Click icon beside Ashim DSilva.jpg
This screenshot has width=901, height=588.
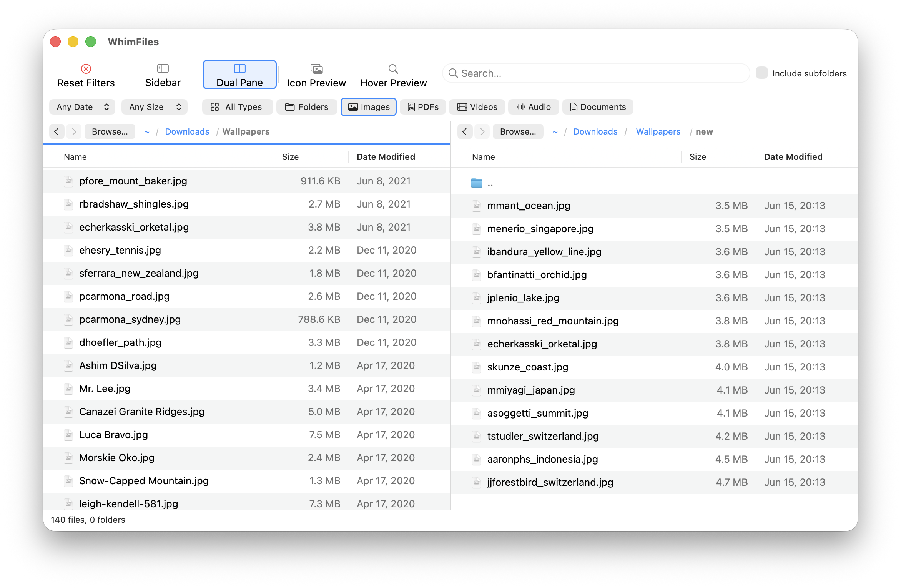(x=68, y=365)
